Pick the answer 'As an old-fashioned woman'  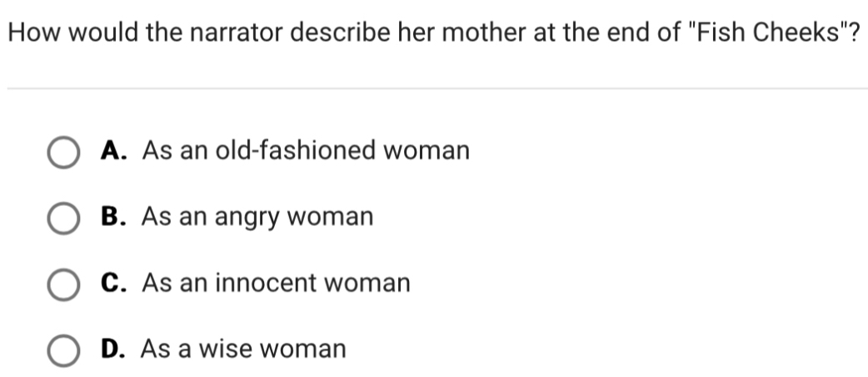coord(306,151)
